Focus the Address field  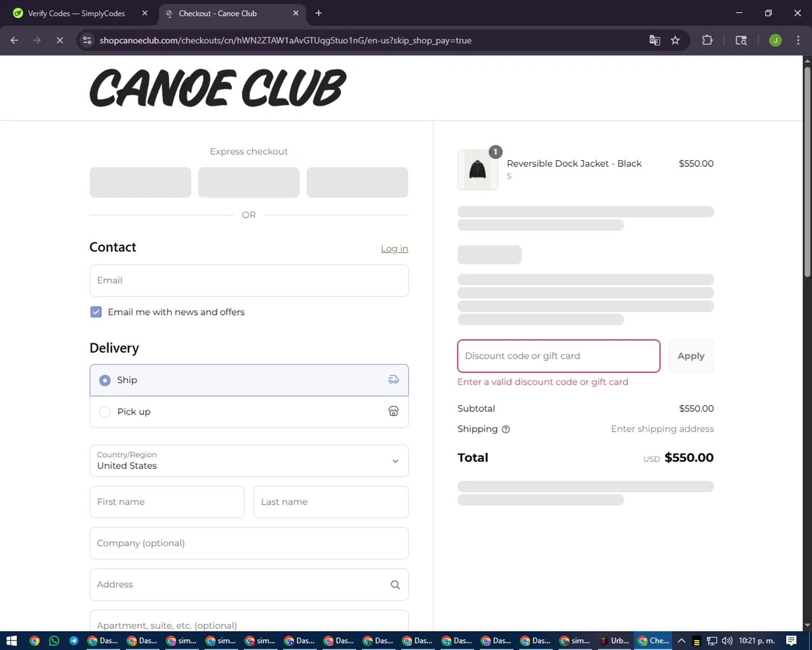249,584
